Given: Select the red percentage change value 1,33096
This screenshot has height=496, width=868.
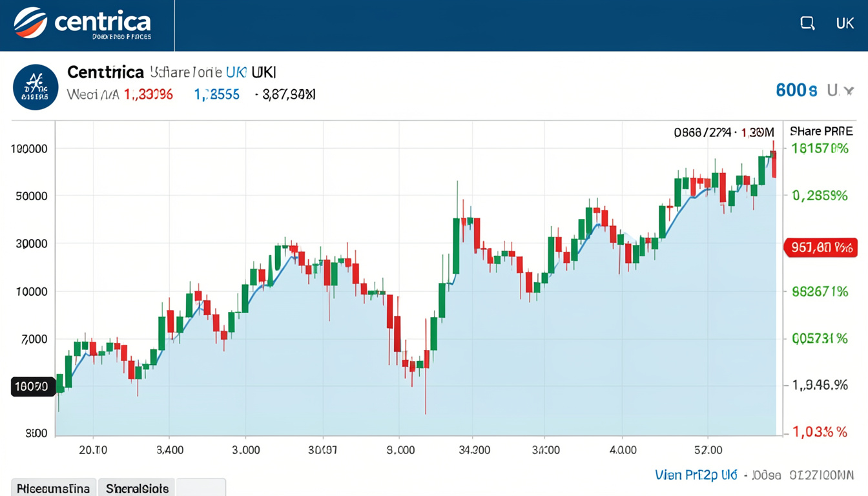Looking at the screenshot, I should [147, 94].
